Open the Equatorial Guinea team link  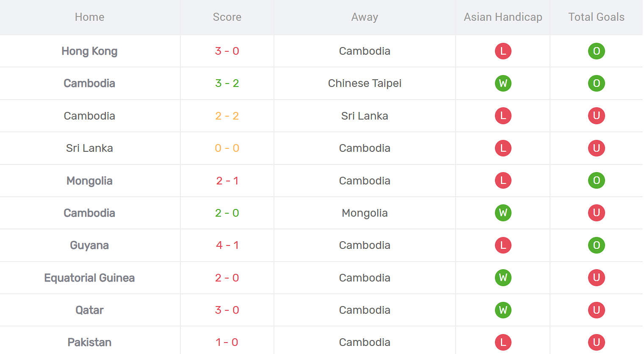click(x=89, y=278)
